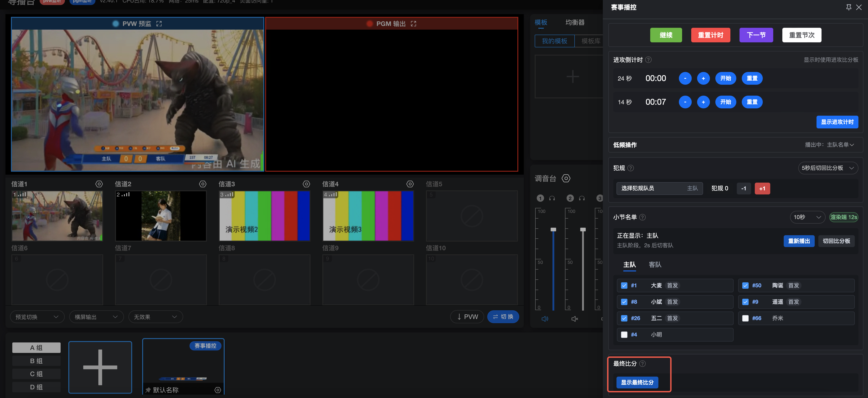The width and height of the screenshot is (868, 398).
Task: Click the mixer channel 1 volume fader
Action: click(553, 230)
